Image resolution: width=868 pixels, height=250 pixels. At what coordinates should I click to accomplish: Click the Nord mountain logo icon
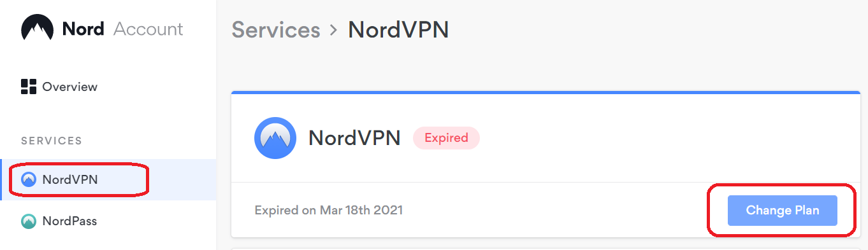pyautogui.click(x=38, y=29)
